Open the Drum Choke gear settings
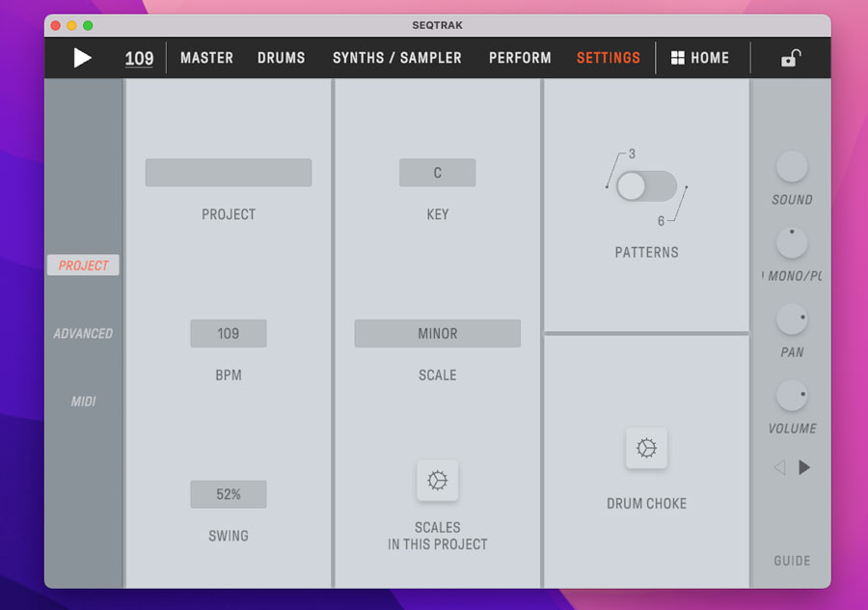The height and width of the screenshot is (610, 868). (x=646, y=449)
